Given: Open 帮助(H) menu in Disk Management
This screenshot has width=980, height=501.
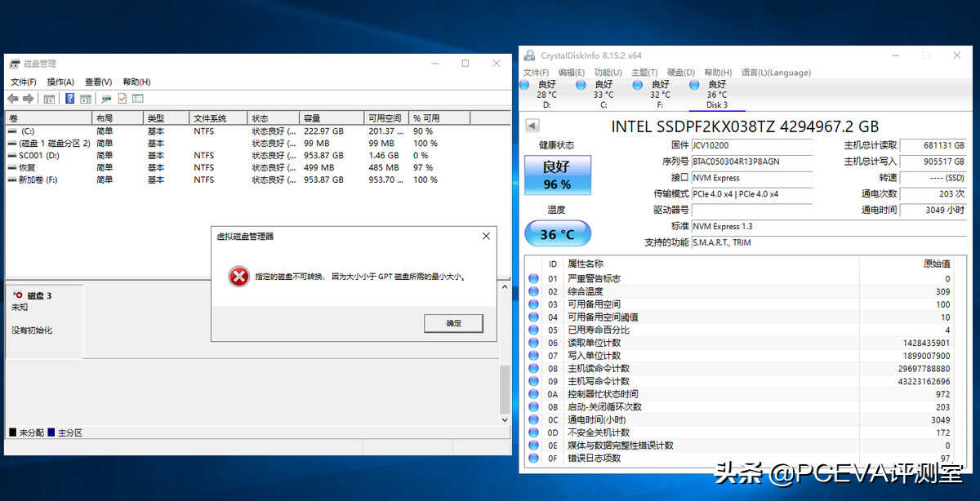Looking at the screenshot, I should point(136,82).
